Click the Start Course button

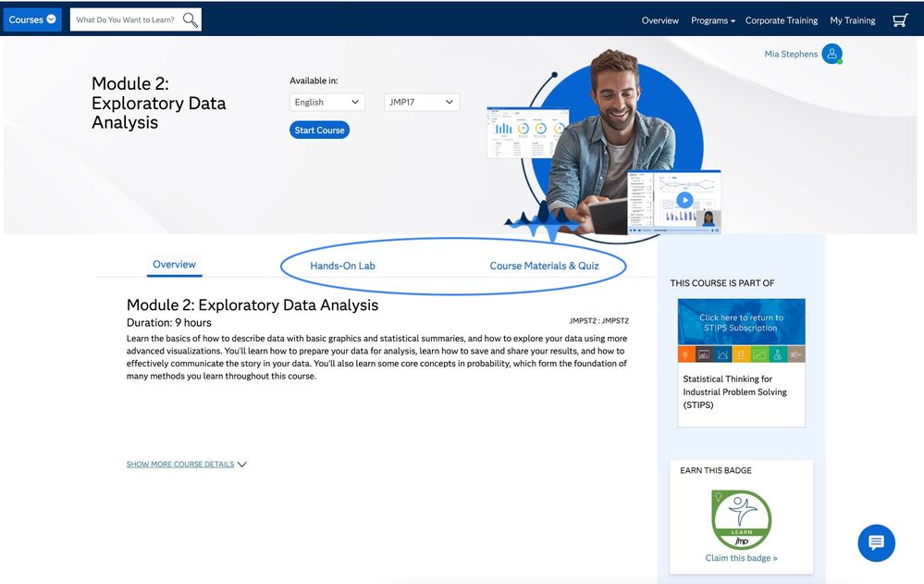[319, 130]
